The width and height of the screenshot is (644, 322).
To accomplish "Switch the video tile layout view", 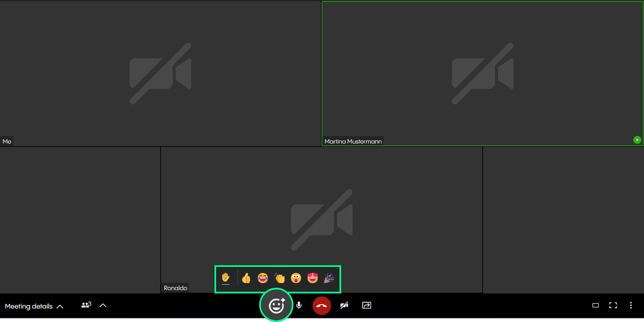I will tap(595, 305).
